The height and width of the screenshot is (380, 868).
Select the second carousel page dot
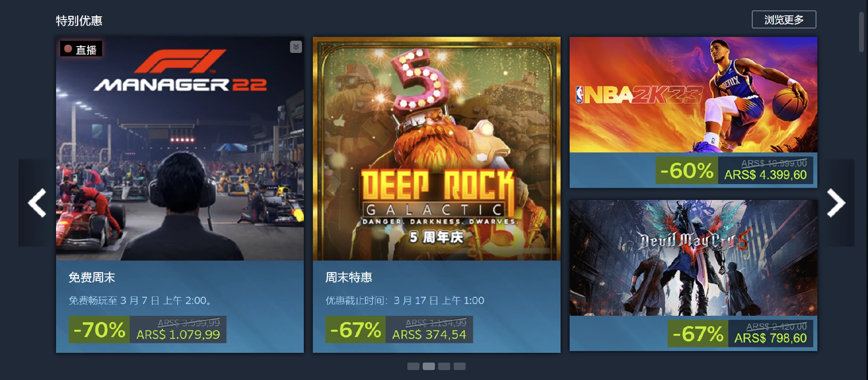[429, 366]
